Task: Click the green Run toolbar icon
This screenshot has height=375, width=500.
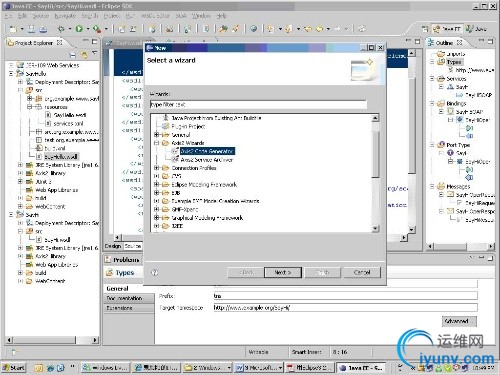Action: 79,29
